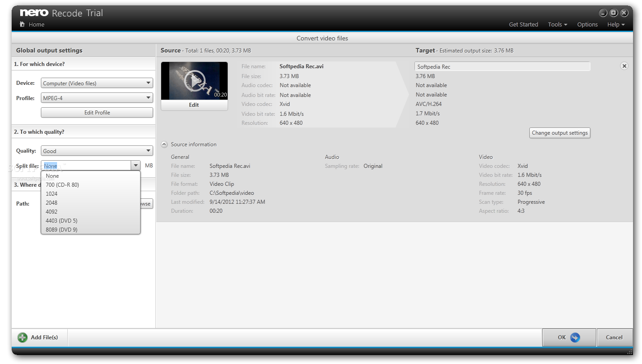
Task: Open the Help menu
Action: [616, 24]
